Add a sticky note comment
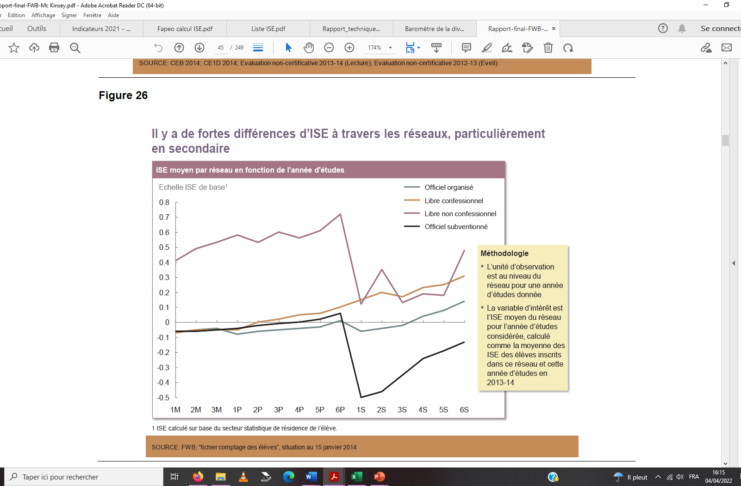 click(464, 47)
